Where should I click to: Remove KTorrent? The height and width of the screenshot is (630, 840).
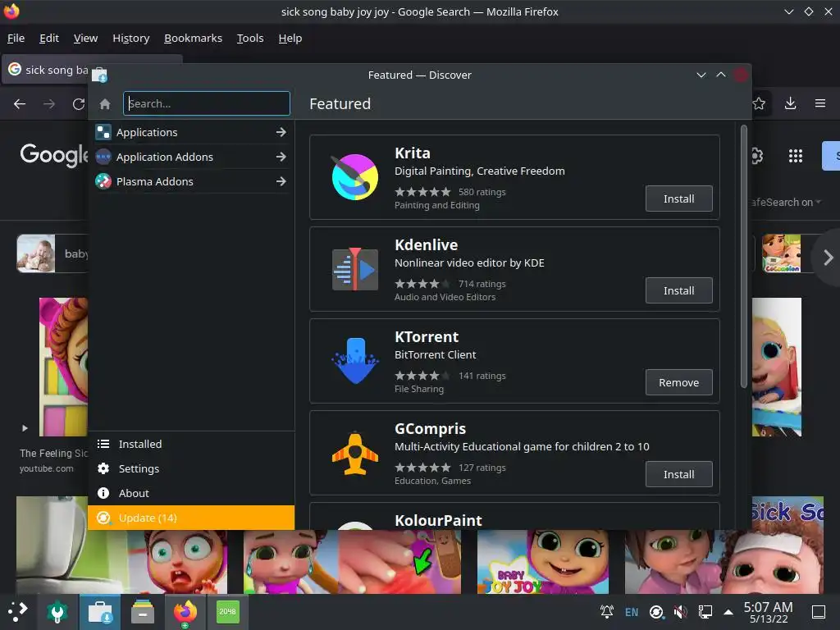pos(678,382)
